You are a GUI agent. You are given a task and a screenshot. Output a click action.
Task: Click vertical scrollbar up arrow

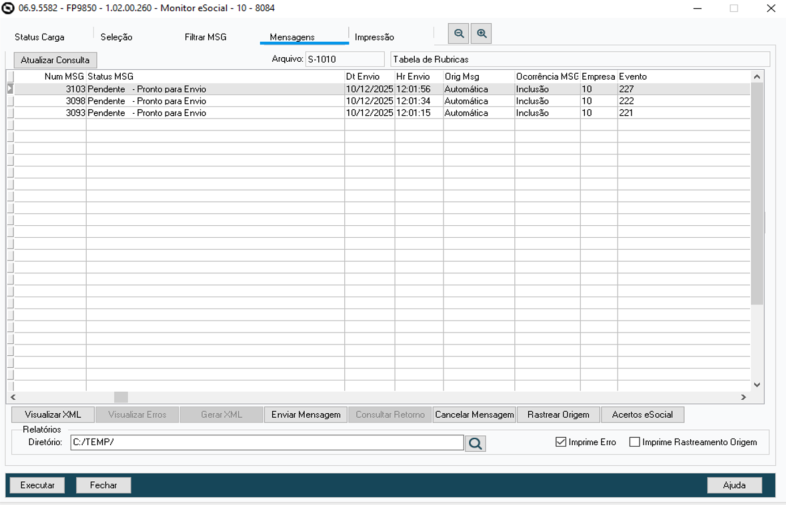(x=757, y=77)
